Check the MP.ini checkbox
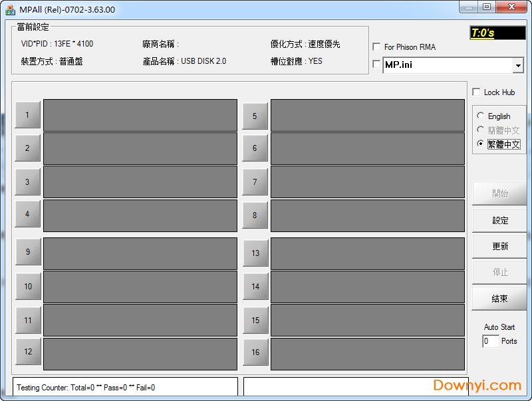The height and width of the screenshot is (401, 532). (x=377, y=65)
